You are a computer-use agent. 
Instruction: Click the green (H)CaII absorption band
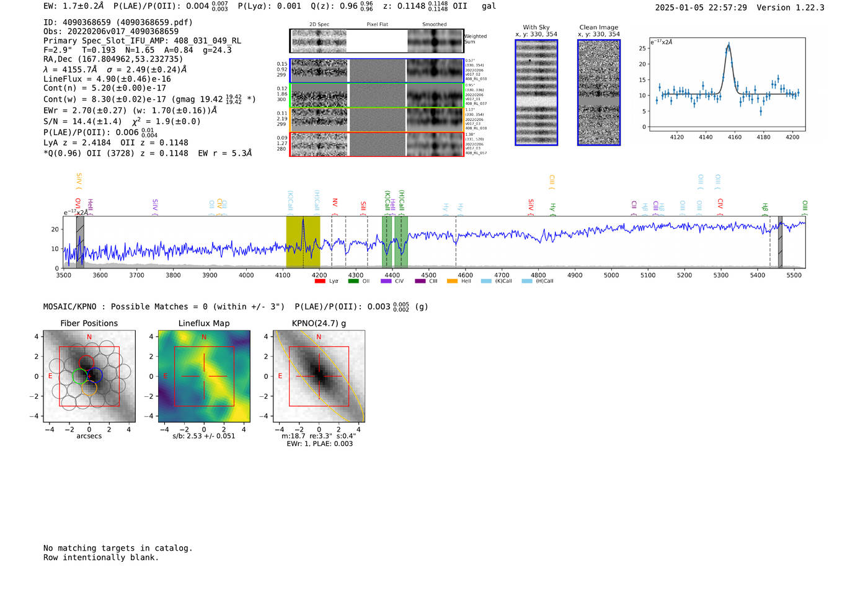(401, 242)
